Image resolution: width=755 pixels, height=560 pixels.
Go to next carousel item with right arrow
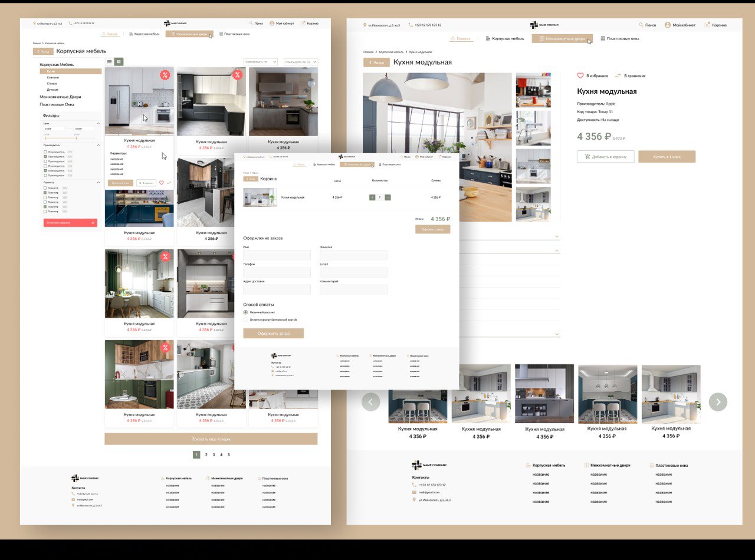pos(718,402)
